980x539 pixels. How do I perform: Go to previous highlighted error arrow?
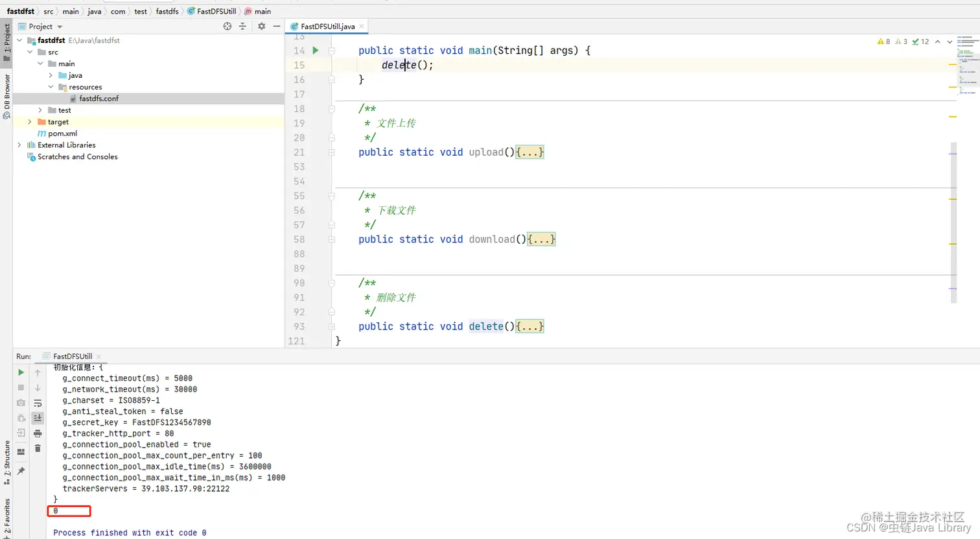pyautogui.click(x=937, y=42)
